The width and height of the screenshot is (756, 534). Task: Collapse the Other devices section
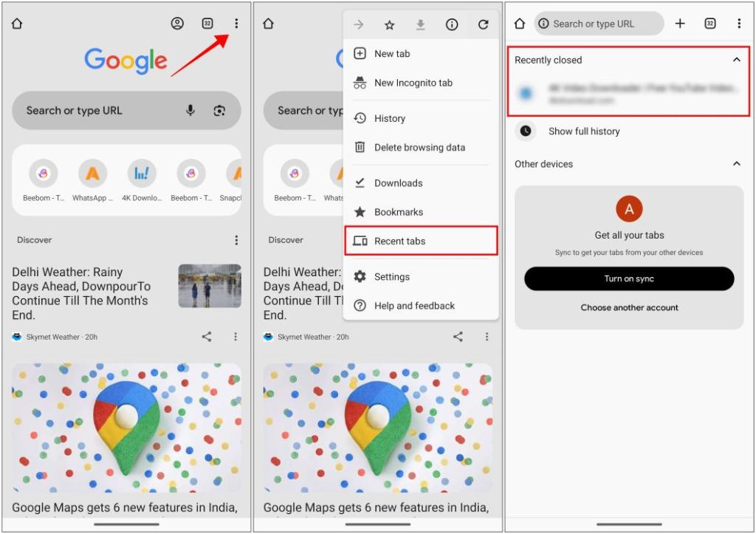coord(735,163)
